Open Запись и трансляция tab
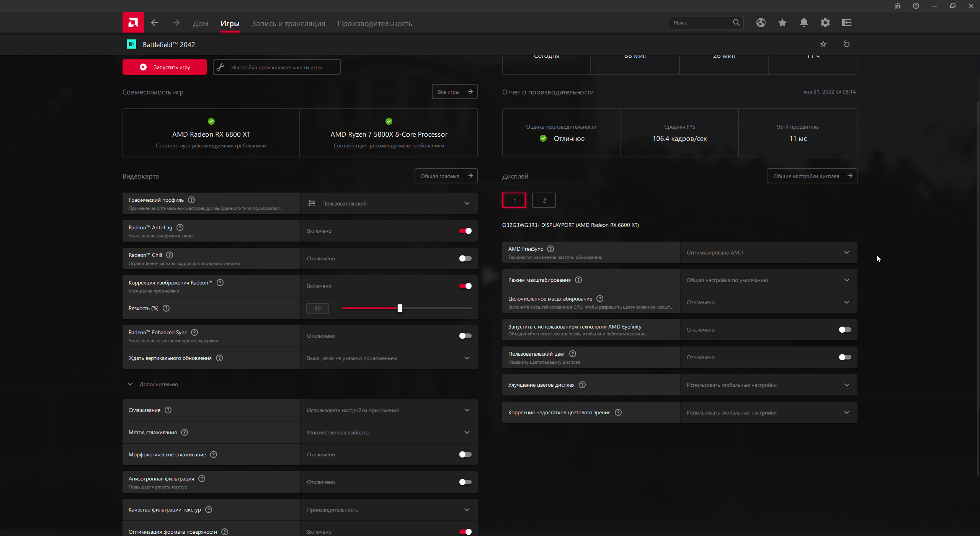This screenshot has height=536, width=980. [x=288, y=23]
